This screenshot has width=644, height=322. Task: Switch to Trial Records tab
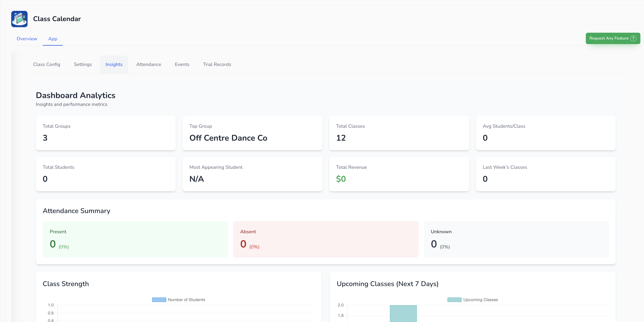pos(217,64)
